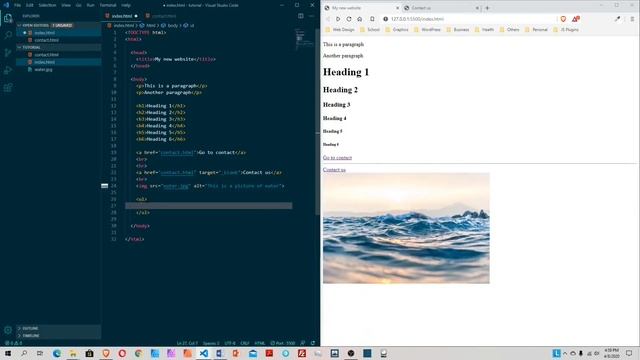The height and width of the screenshot is (360, 640).
Task: Go to the browser home page
Action: [x=360, y=19]
